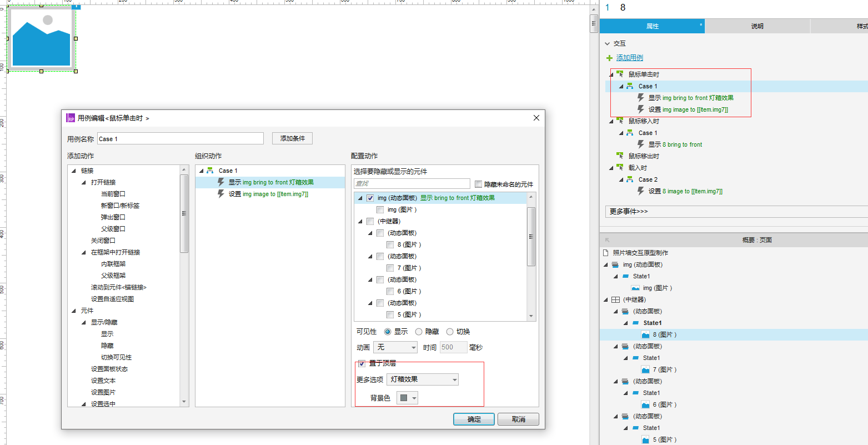This screenshot has height=445, width=868.
Task: Click the repeater grid icon in the outline
Action: coord(615,299)
